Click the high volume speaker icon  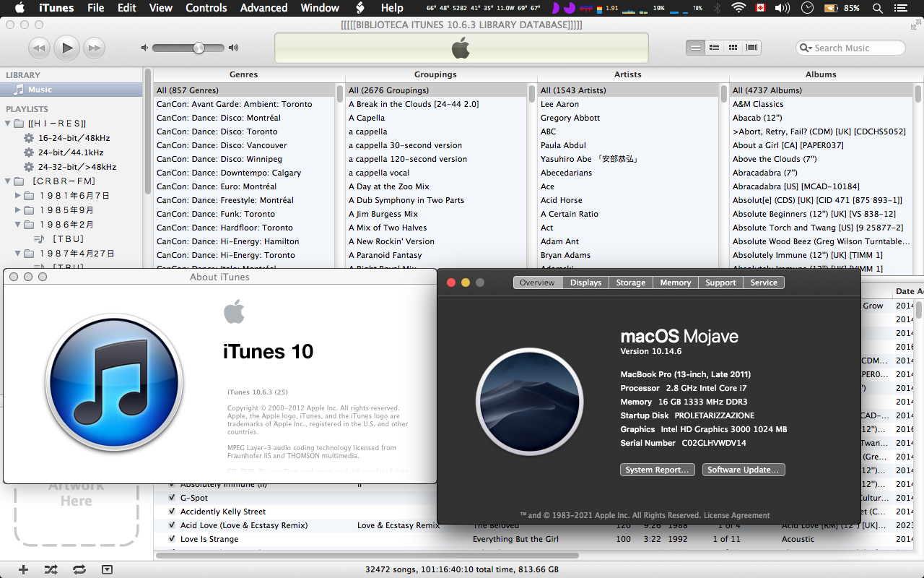tap(233, 48)
